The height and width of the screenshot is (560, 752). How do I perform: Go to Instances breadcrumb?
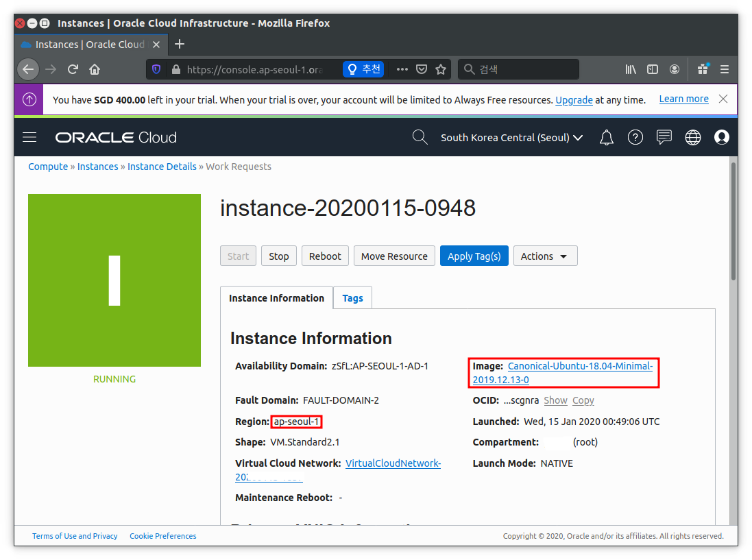(97, 167)
